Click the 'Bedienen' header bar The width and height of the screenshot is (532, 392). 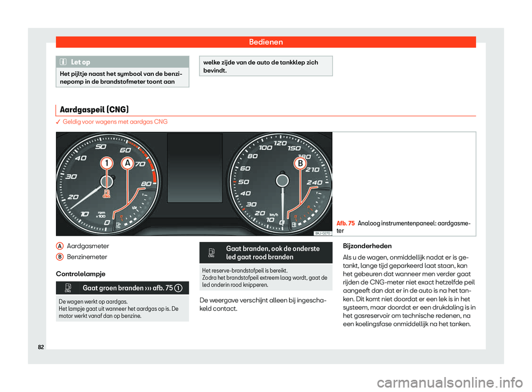tap(265, 42)
